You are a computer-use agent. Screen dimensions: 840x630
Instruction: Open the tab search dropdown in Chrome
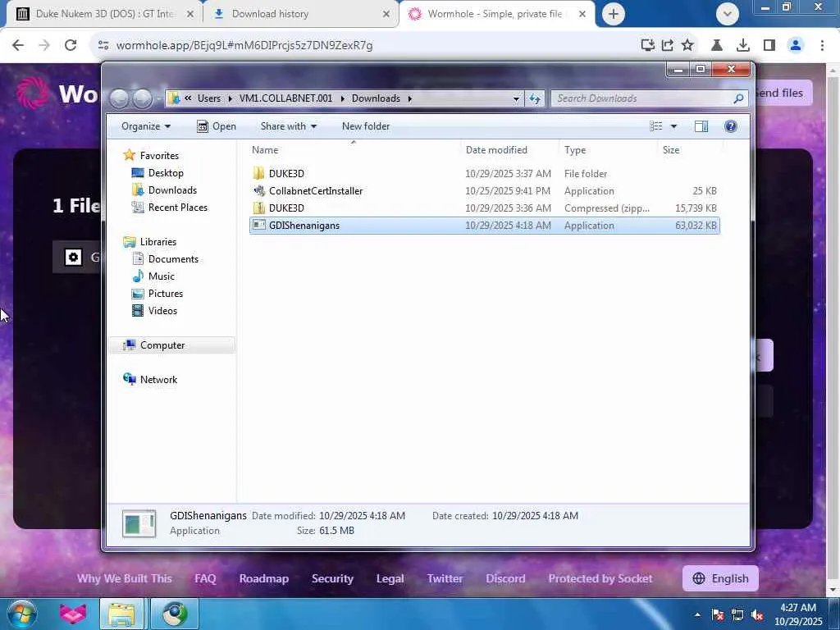(727, 14)
